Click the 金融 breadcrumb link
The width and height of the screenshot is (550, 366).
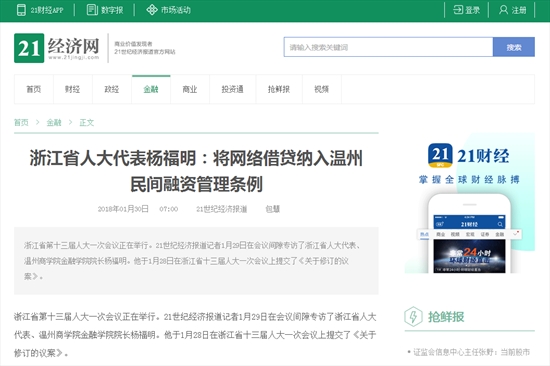tap(54, 122)
